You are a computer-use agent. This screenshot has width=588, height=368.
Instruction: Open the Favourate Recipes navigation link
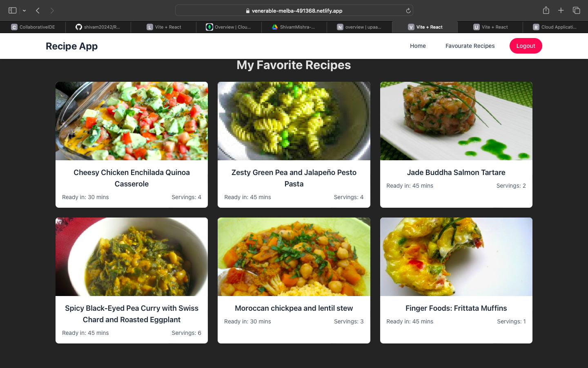(x=470, y=46)
